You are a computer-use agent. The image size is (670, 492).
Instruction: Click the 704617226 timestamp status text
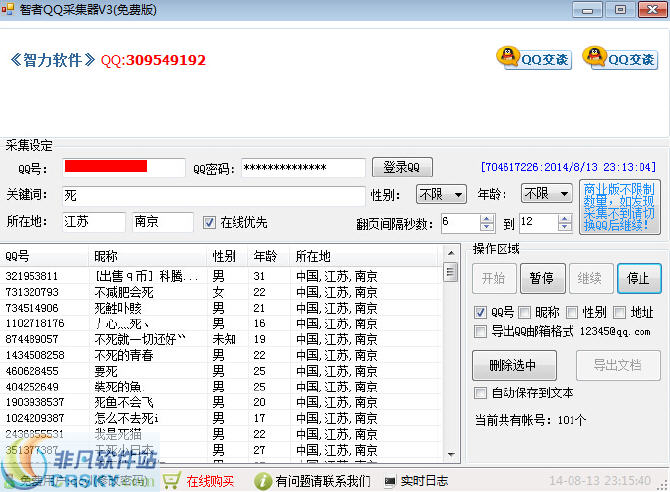point(568,167)
